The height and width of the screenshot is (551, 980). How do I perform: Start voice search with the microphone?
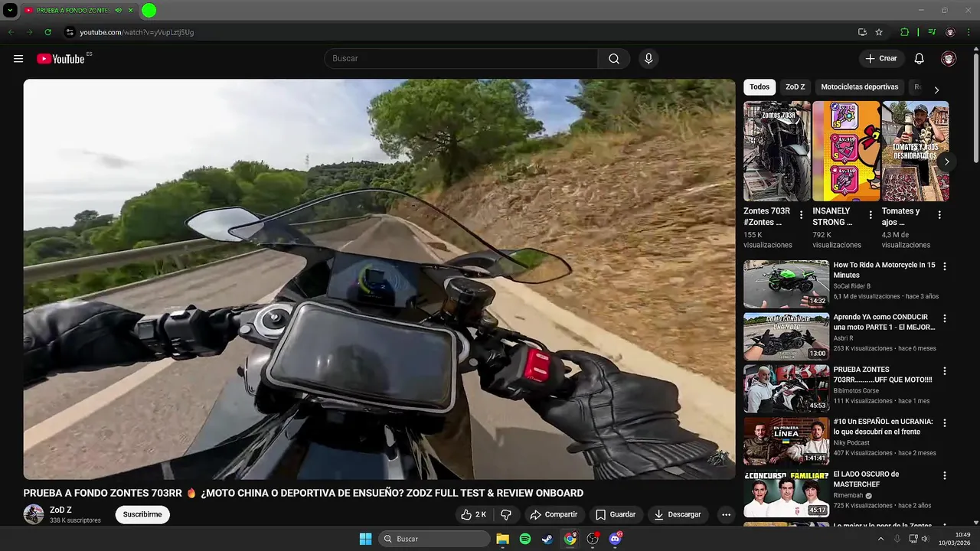click(648, 59)
